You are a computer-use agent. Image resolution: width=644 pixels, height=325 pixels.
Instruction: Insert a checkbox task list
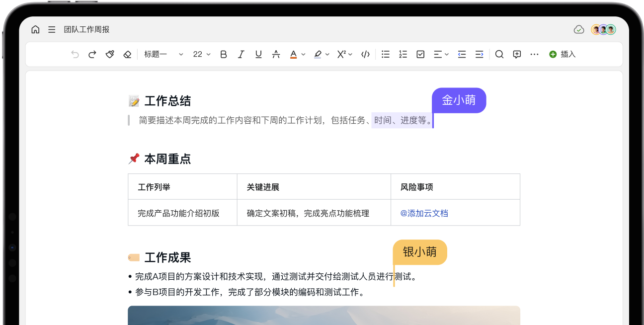click(x=420, y=55)
